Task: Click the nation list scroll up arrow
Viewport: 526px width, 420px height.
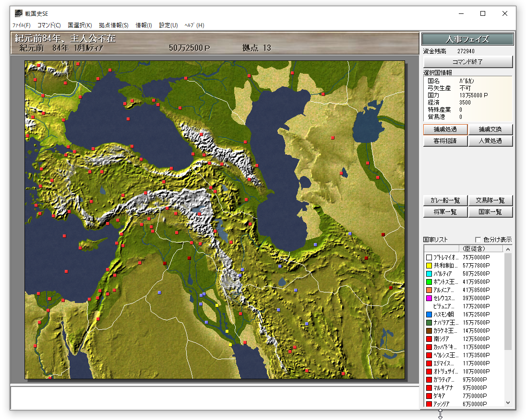Action: click(x=508, y=249)
